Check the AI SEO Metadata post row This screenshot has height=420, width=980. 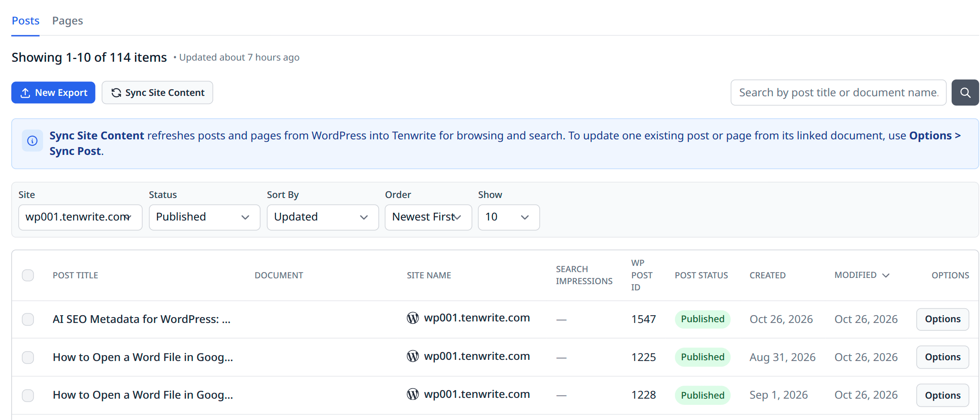[28, 319]
